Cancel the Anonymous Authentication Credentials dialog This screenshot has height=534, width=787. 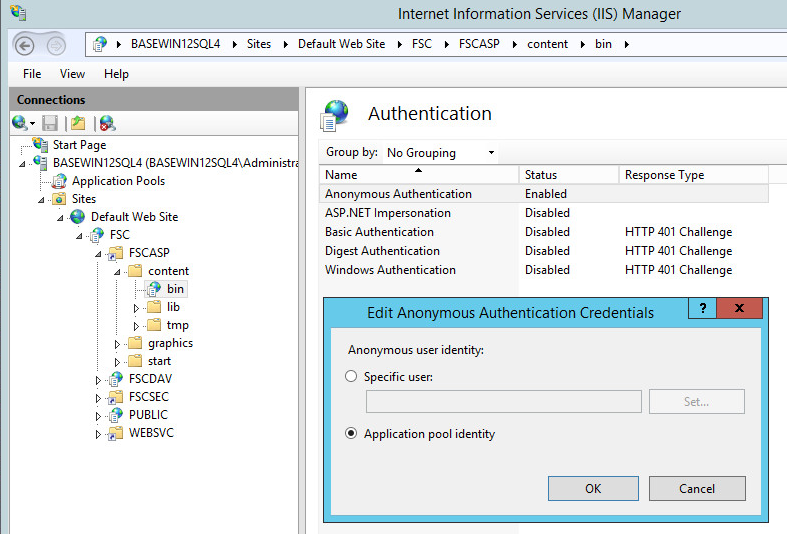[x=696, y=488]
